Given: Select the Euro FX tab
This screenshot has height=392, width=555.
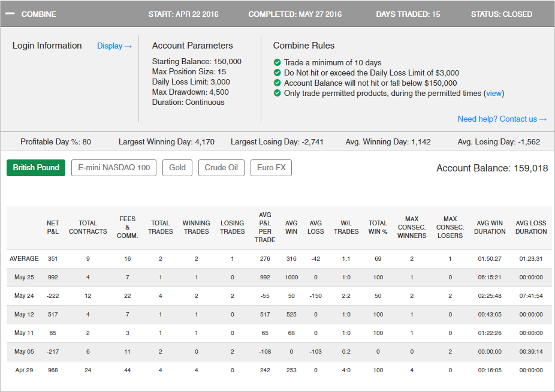Looking at the screenshot, I should 271,167.
